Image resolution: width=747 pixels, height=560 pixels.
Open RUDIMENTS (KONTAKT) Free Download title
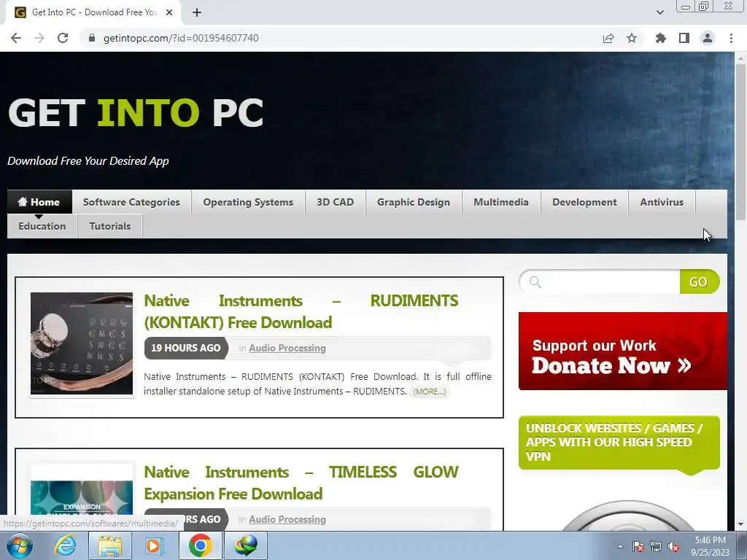(x=301, y=311)
